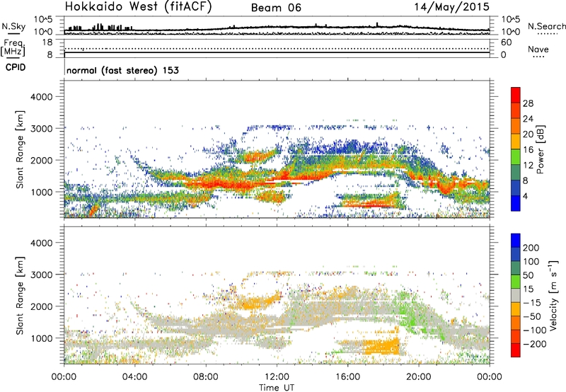Click the '100' label on Velocity colorbar
Image resolution: width=566 pixels, height=392 pixels.
click(x=531, y=262)
